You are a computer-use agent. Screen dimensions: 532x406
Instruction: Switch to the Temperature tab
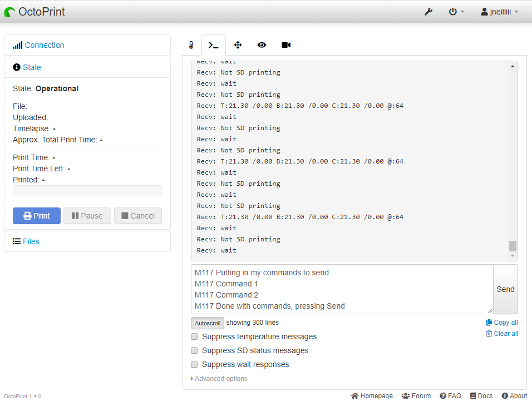click(191, 45)
